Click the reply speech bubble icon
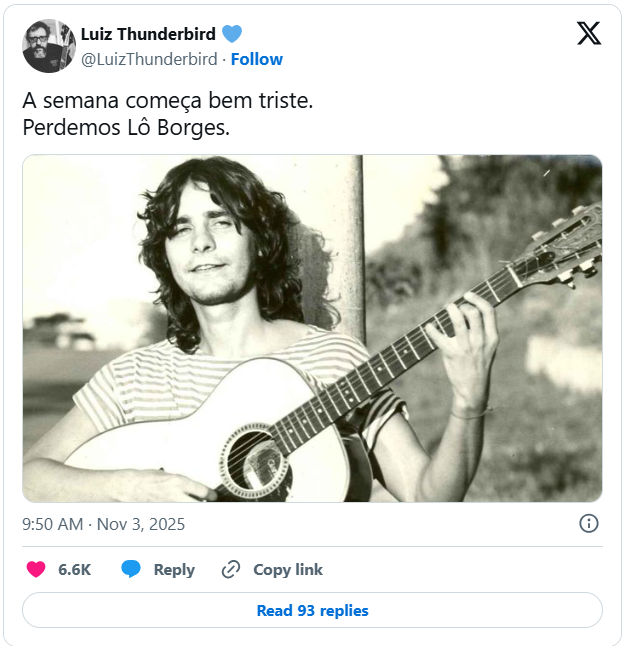 click(131, 569)
